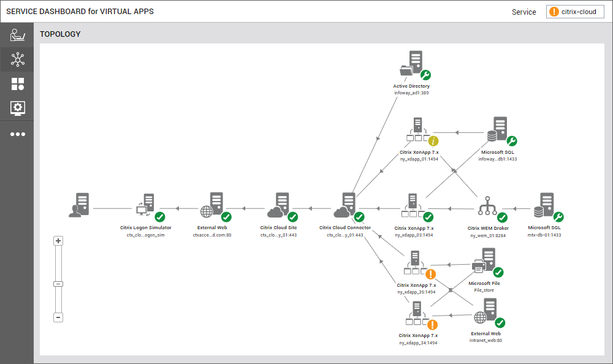This screenshot has width=613, height=364.
Task: Click the ny_wem_01:8284 label
Action: pyautogui.click(x=488, y=236)
